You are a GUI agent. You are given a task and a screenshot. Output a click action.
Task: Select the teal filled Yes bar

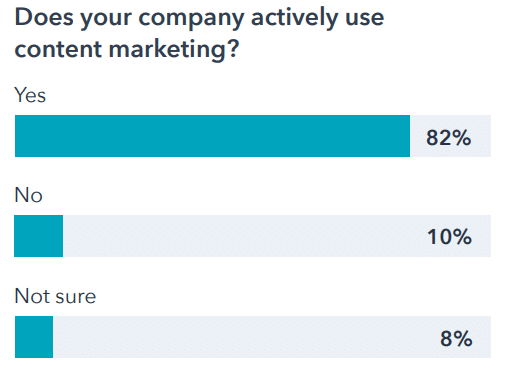click(212, 136)
